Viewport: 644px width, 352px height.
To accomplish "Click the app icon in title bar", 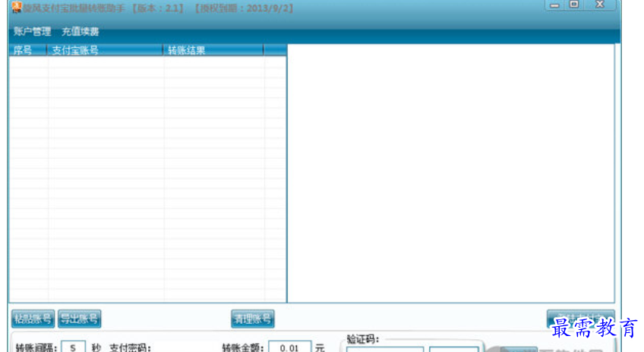I will click(17, 7).
